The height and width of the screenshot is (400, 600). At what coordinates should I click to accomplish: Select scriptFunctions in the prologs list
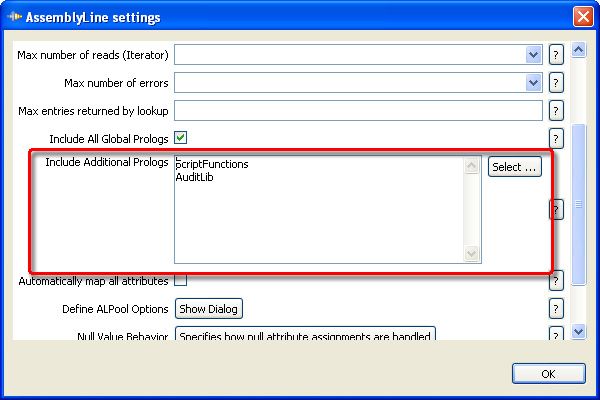[212, 164]
